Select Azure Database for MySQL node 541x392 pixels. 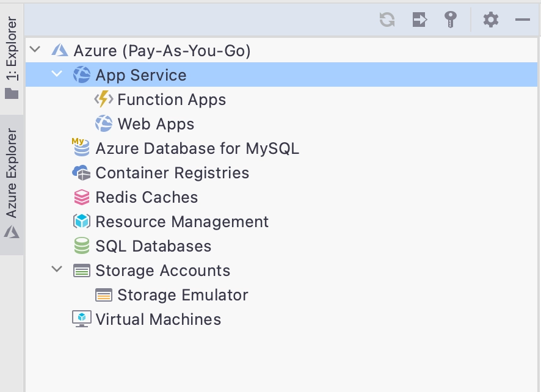click(x=197, y=149)
